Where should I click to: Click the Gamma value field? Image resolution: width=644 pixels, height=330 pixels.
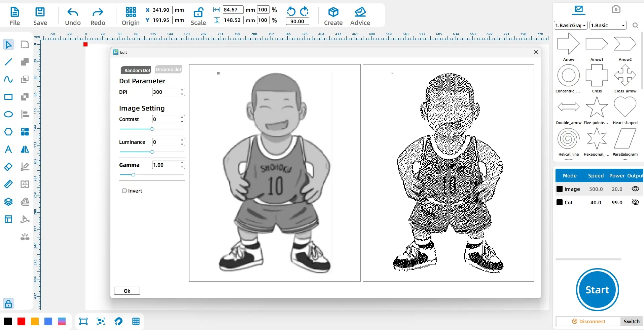pyautogui.click(x=168, y=165)
